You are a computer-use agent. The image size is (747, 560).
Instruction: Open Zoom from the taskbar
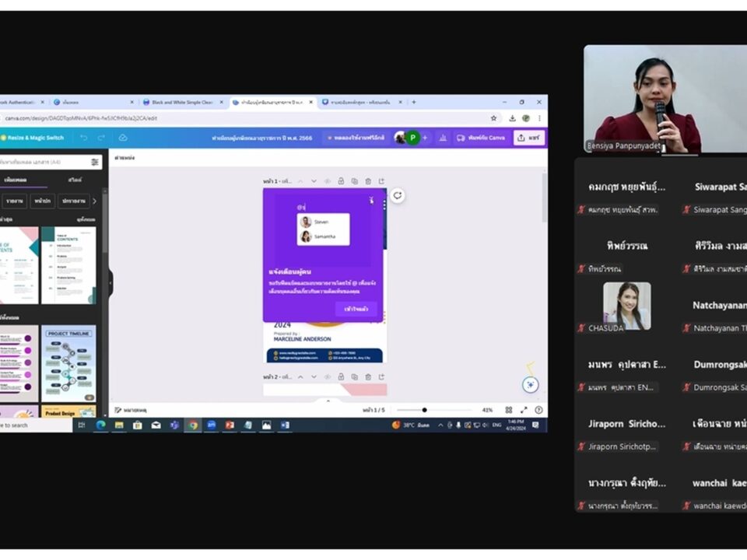(x=211, y=425)
